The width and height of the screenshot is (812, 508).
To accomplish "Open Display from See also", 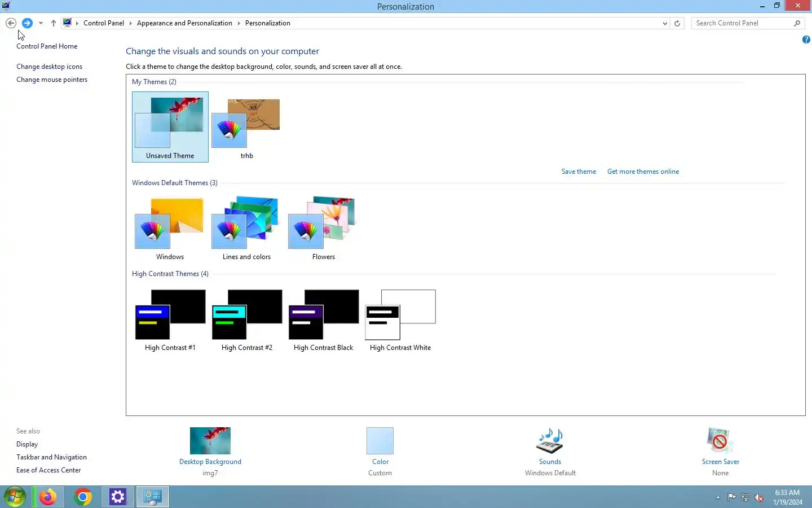I will click(27, 444).
